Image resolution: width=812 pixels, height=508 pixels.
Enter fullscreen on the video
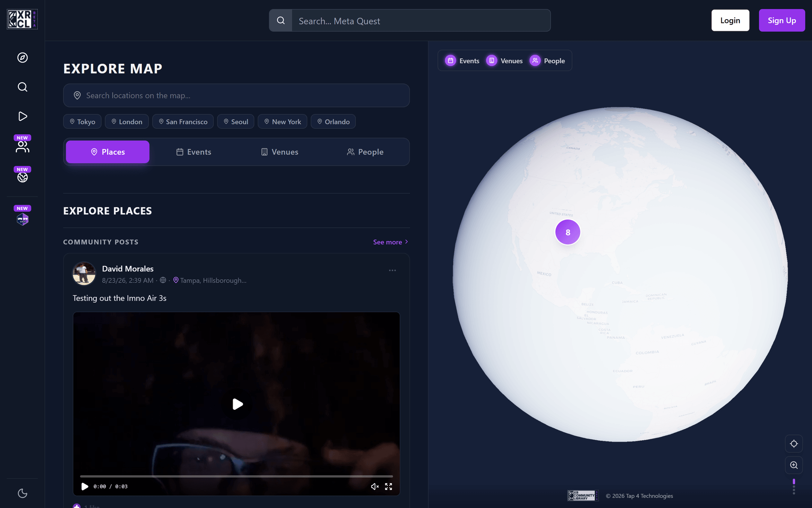coord(388,487)
